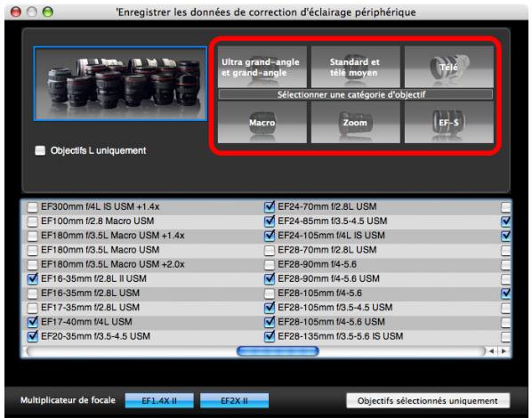Click Objectifs sélectionnés uniquement button
532x418 pixels.
coord(428,401)
